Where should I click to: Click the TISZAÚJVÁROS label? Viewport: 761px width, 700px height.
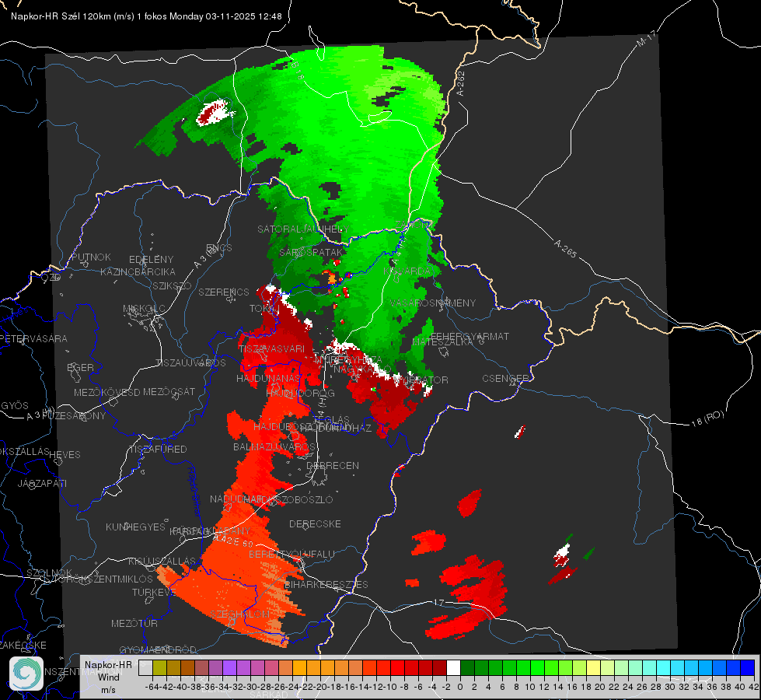190,363
